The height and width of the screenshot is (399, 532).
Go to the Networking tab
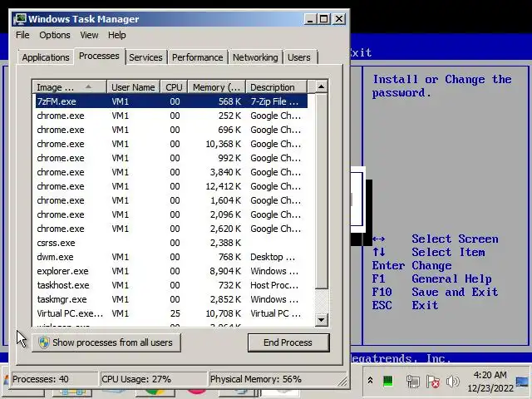tap(255, 57)
